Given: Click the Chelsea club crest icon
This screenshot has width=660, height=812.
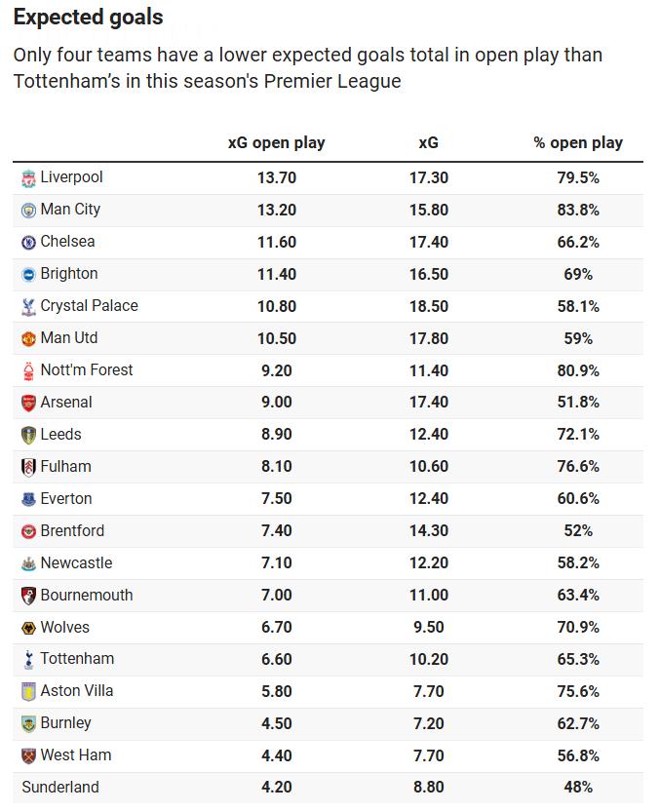Looking at the screenshot, I should coord(28,243).
